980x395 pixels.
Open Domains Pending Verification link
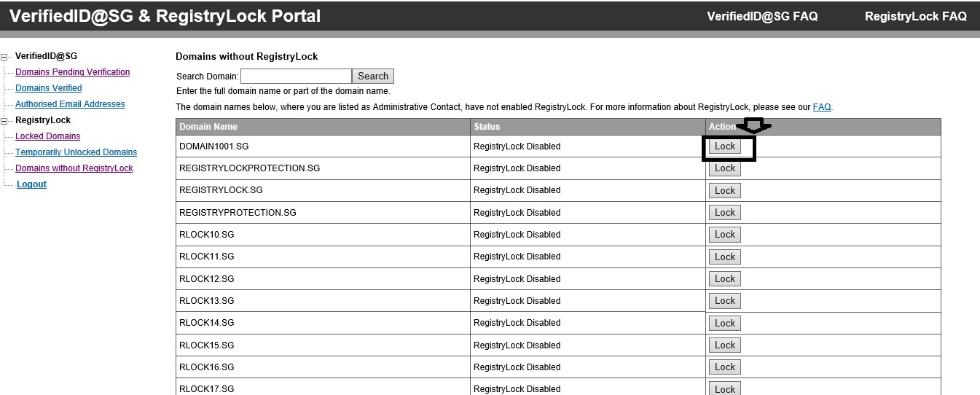click(72, 72)
